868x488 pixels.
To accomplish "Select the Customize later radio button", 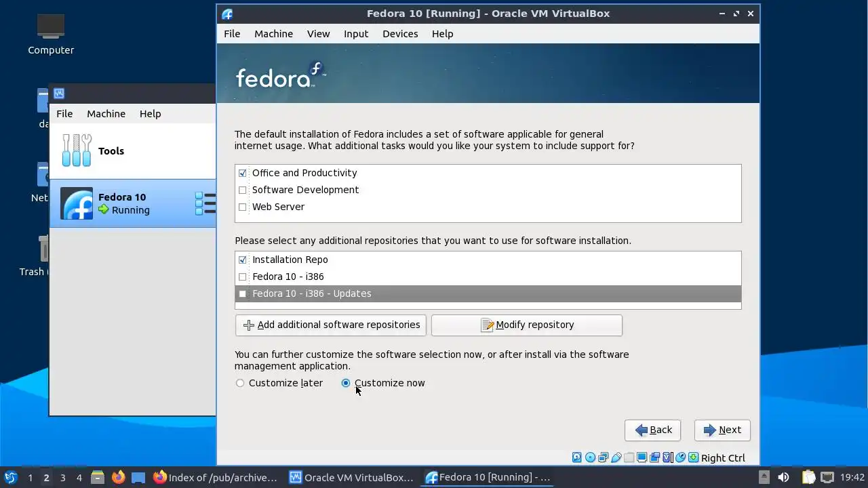I will [240, 383].
